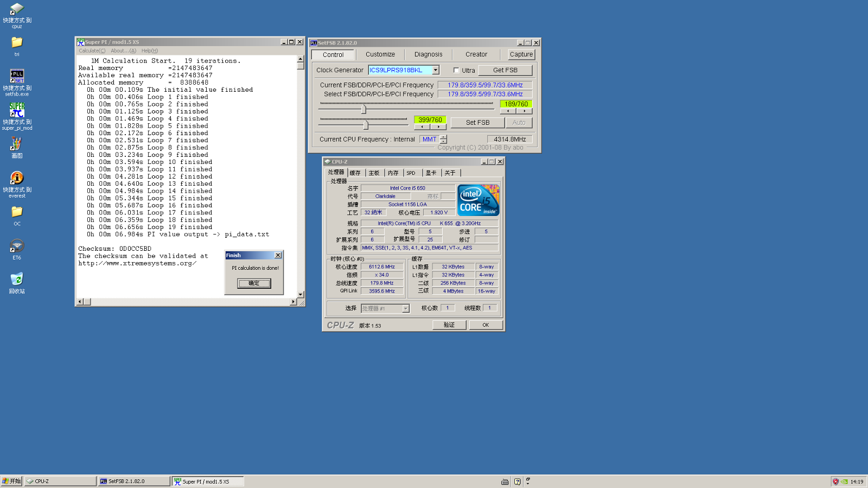Switch to the 内存 tab in CPU-Z
This screenshot has width=868, height=488.
(393, 173)
